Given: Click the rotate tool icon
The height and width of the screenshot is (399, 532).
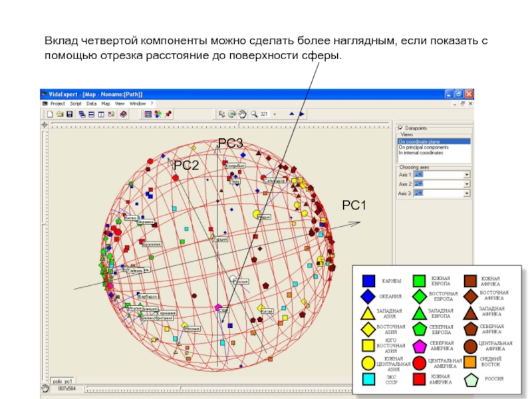Looking at the screenshot, I should [x=232, y=114].
